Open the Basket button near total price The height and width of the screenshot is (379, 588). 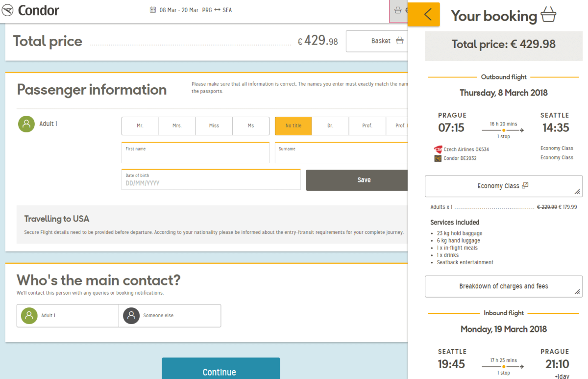[376, 41]
